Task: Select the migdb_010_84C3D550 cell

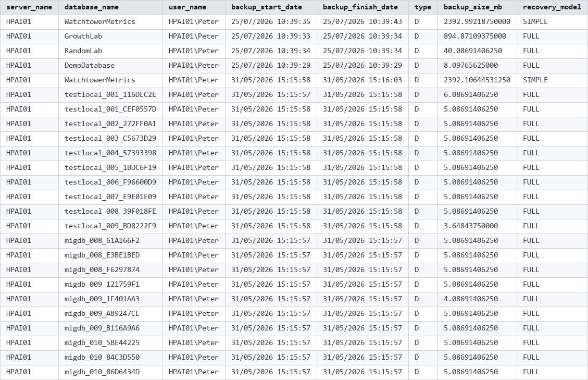Action: 110,358
